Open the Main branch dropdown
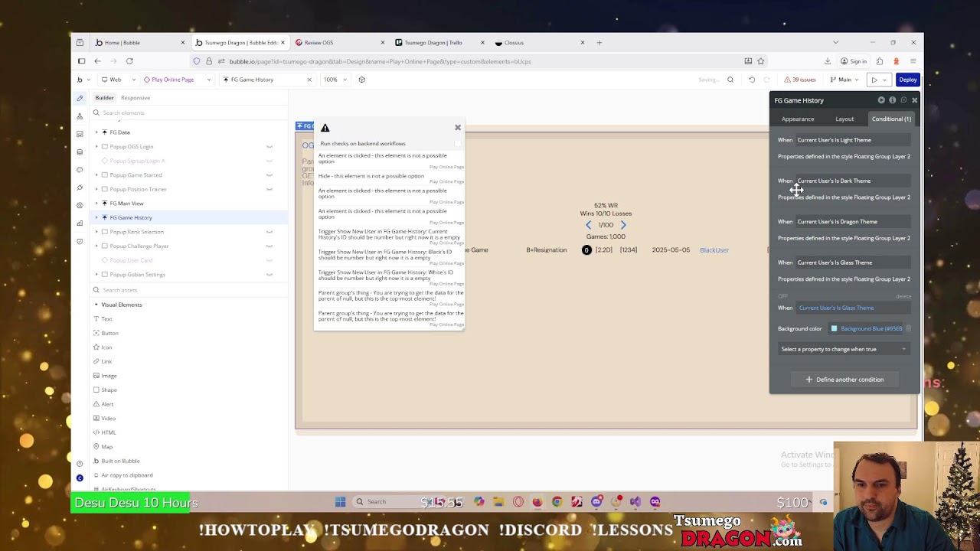This screenshot has height=551, width=980. coord(844,80)
